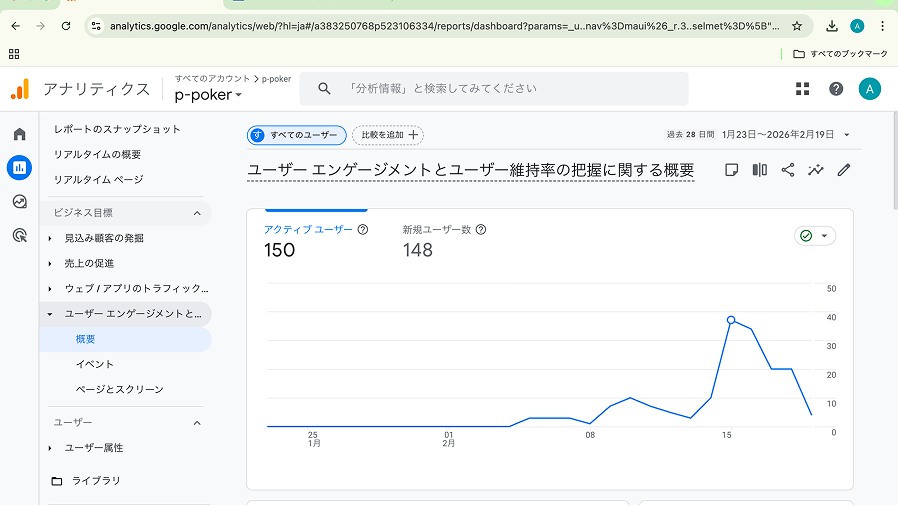Click the browser back arrow

[15, 26]
